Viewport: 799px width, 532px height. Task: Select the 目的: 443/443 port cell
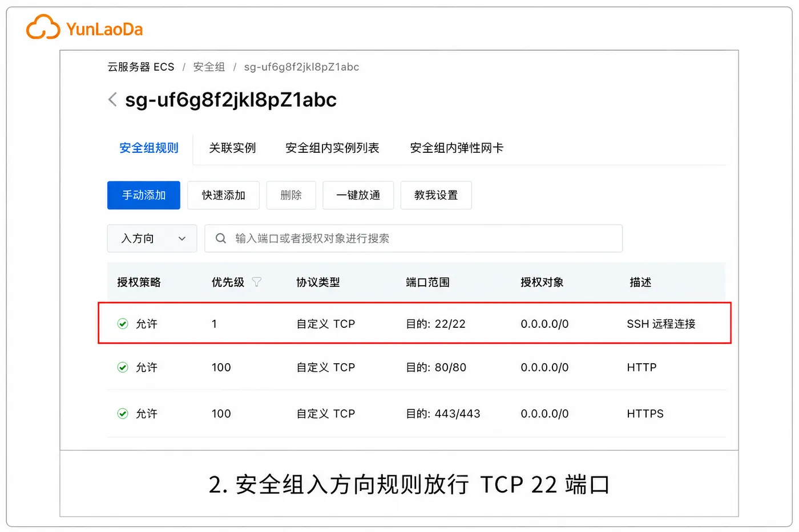point(443,413)
